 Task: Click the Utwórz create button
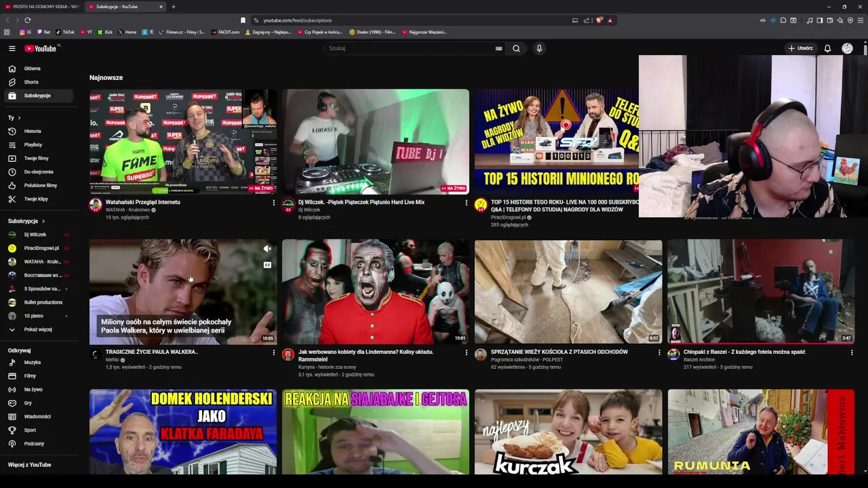pos(800,48)
